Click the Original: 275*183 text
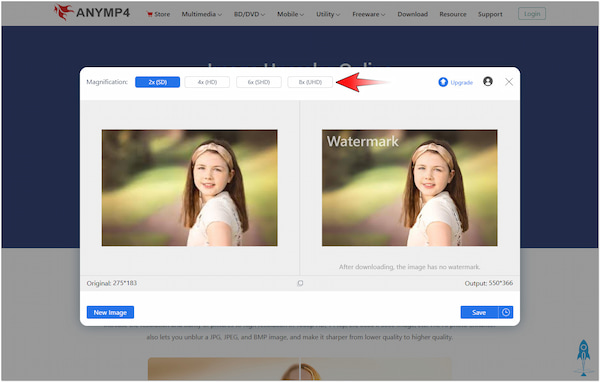 pyautogui.click(x=111, y=283)
